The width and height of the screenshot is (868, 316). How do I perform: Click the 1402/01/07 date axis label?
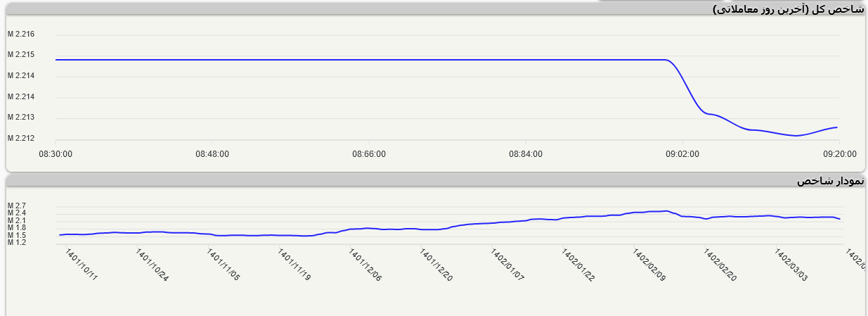click(x=507, y=265)
